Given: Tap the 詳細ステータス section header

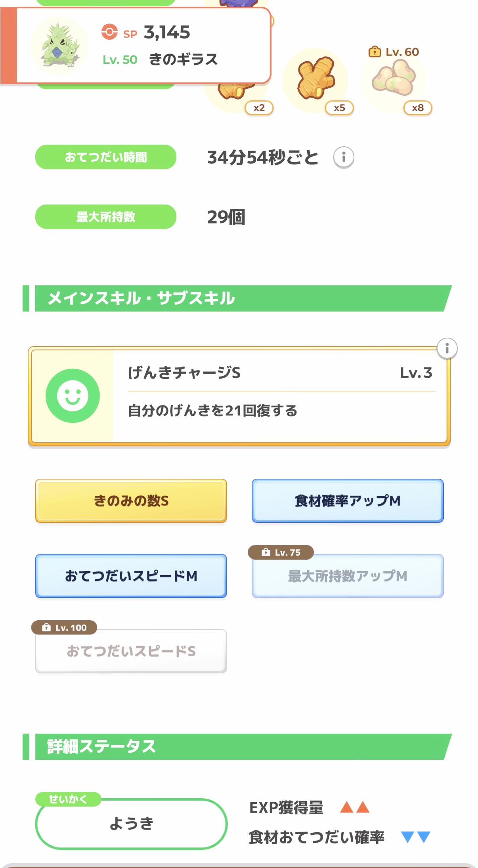Looking at the screenshot, I should (x=238, y=746).
